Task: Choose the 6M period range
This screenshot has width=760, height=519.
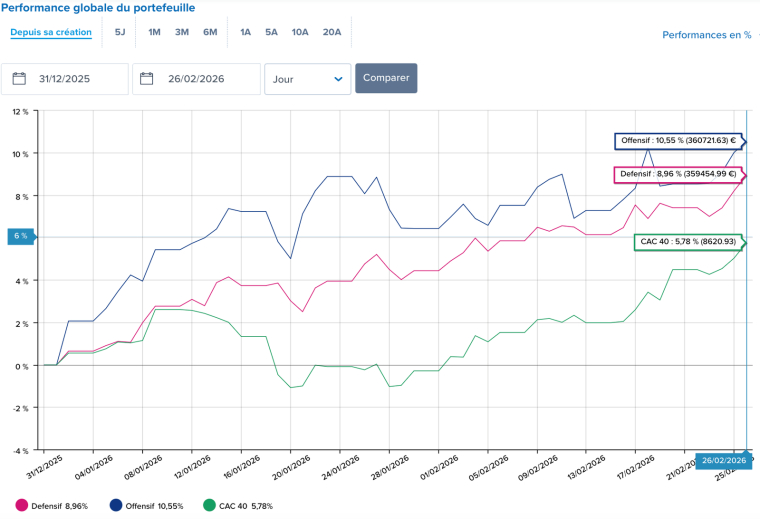Action: coord(210,32)
